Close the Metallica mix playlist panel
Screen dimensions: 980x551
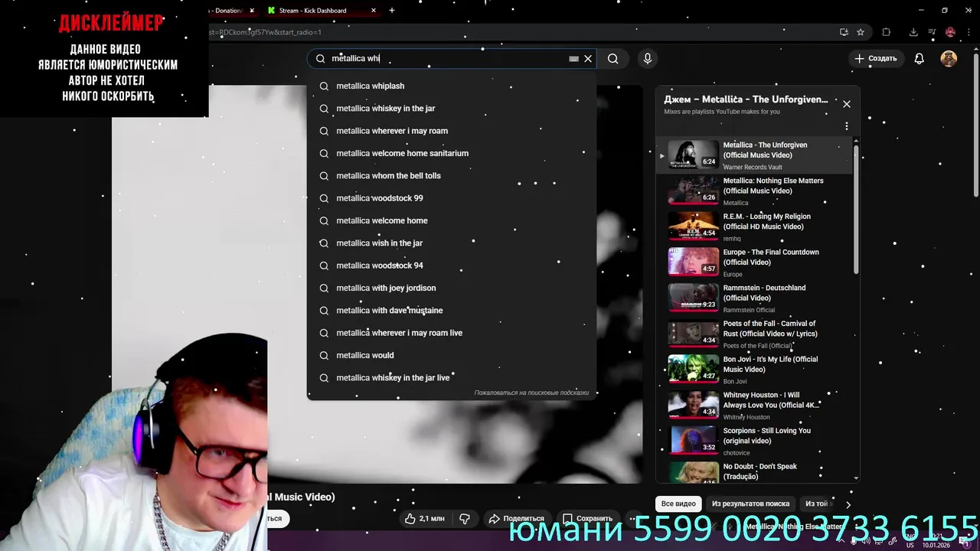click(x=846, y=104)
